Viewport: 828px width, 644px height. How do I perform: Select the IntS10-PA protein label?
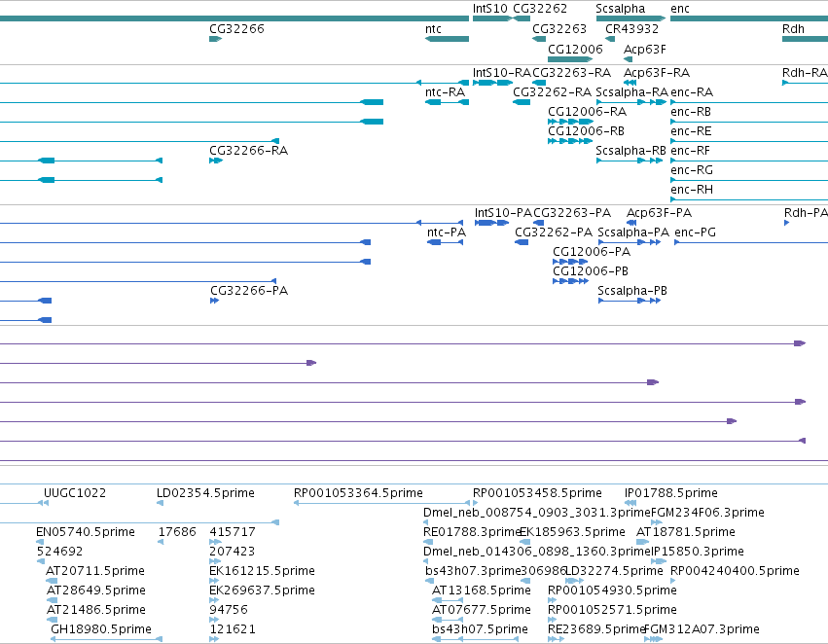coord(503,213)
